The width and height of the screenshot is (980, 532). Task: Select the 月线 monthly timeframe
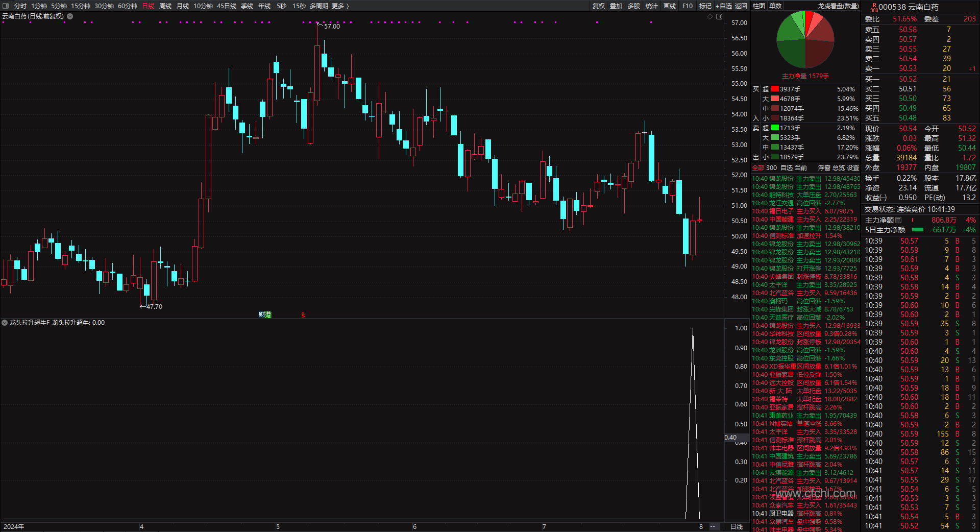(x=183, y=6)
